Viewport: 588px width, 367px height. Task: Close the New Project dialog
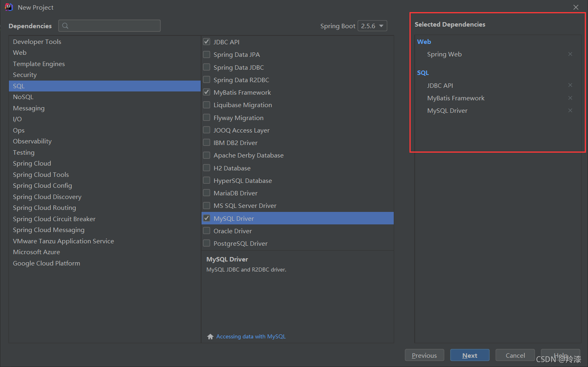[576, 7]
